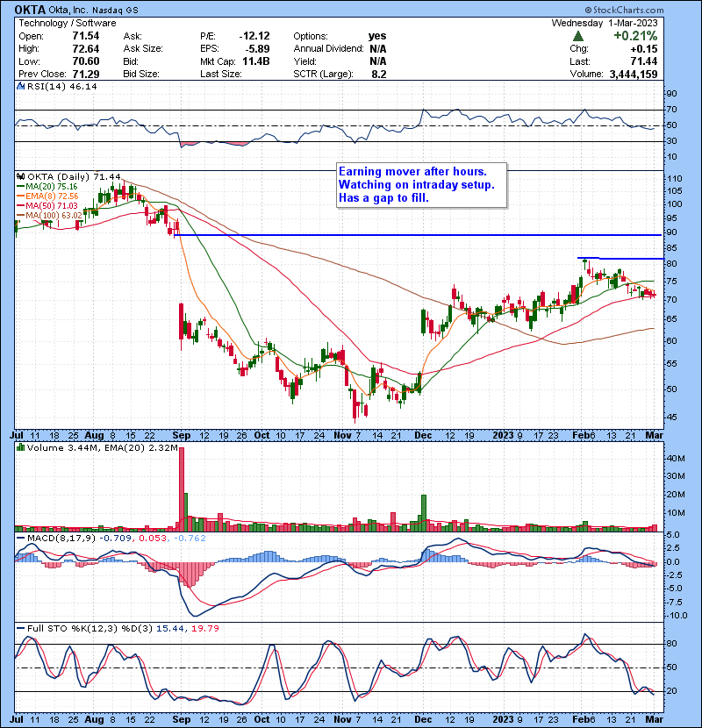Click the Volume panel bar icon
The height and width of the screenshot is (728, 702).
[x=20, y=447]
